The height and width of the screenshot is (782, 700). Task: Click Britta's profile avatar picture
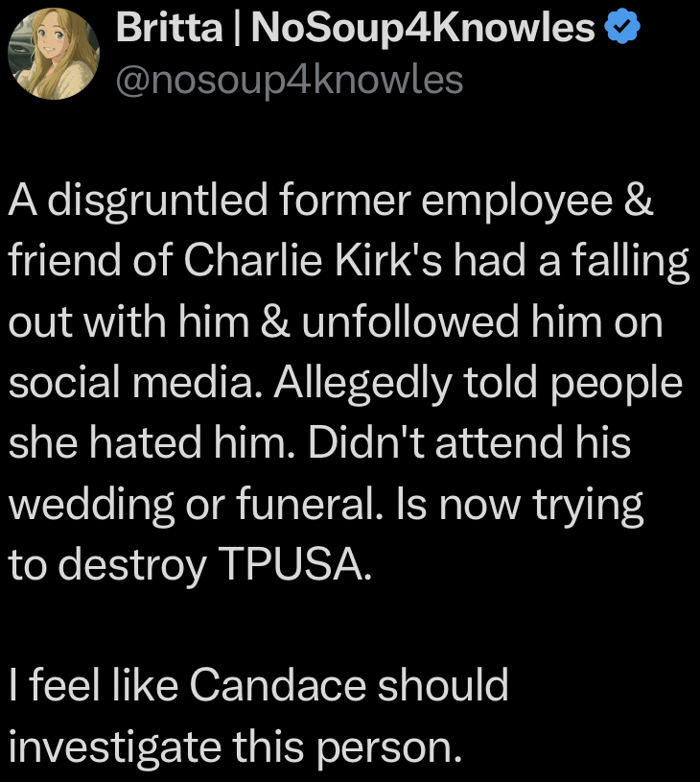52,53
